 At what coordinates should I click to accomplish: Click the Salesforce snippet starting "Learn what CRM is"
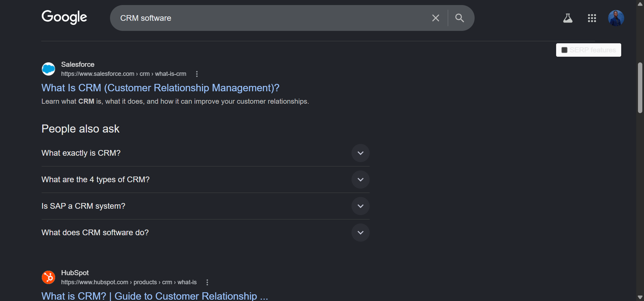(x=175, y=101)
